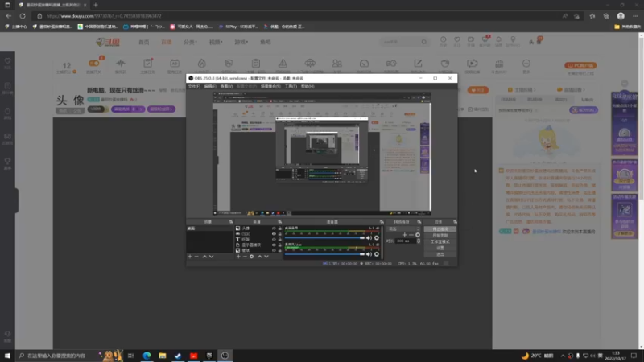Toggle the lock on the 头像 source
Image resolution: width=644 pixels, height=362 pixels.
(279, 228)
